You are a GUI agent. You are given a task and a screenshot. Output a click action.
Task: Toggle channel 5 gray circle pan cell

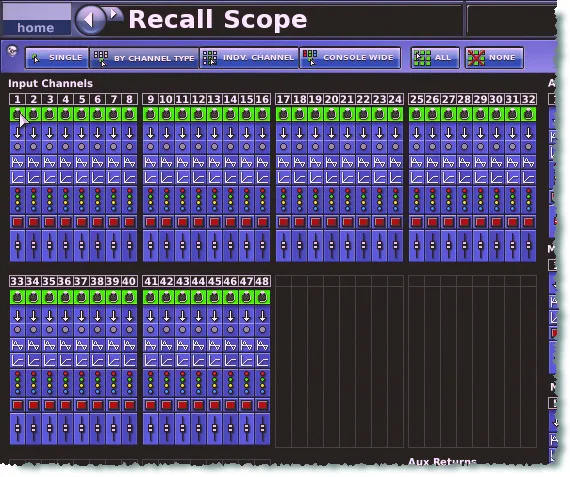coord(81,147)
